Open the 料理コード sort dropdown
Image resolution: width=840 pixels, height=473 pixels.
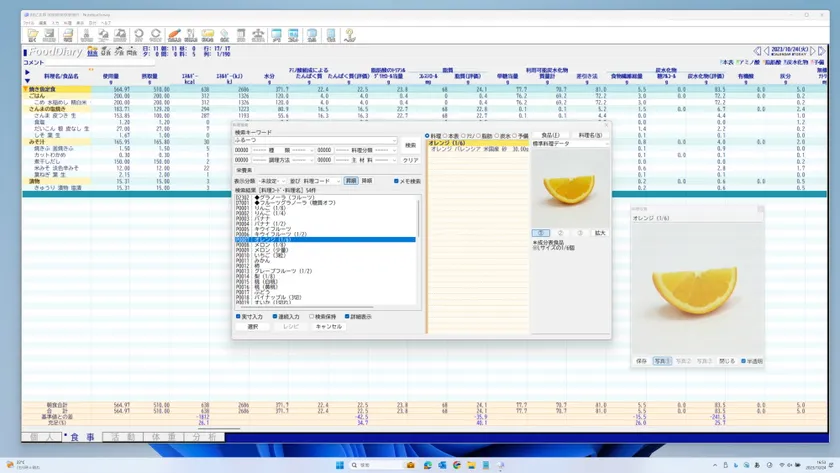(337, 182)
